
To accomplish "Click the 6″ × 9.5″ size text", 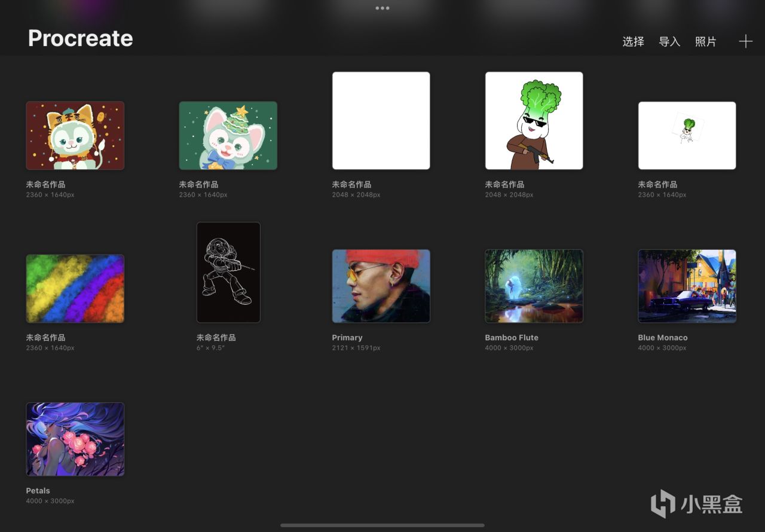I will pos(210,348).
